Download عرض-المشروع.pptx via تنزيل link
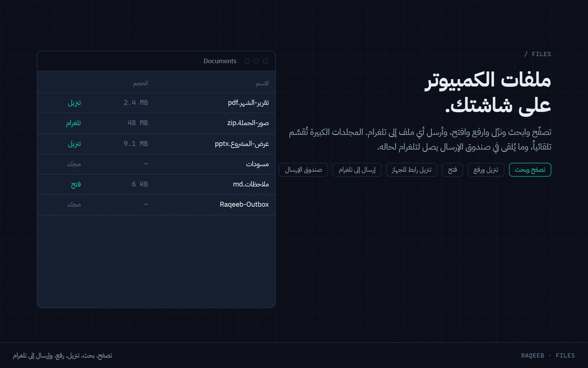This screenshot has width=588, height=368. click(74, 144)
